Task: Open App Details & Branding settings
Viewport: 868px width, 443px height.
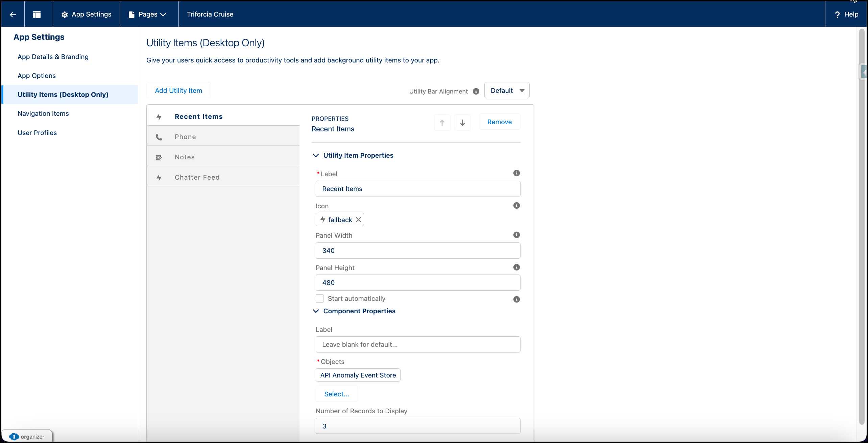Action: [x=53, y=57]
